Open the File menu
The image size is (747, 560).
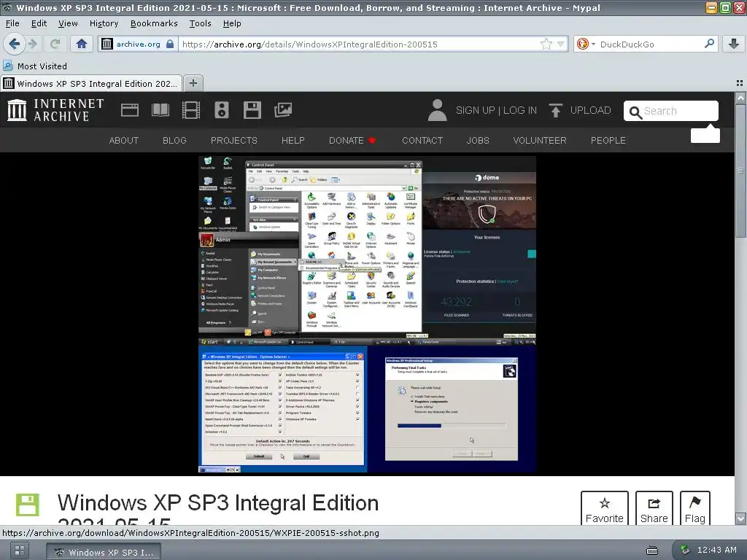[x=12, y=23]
